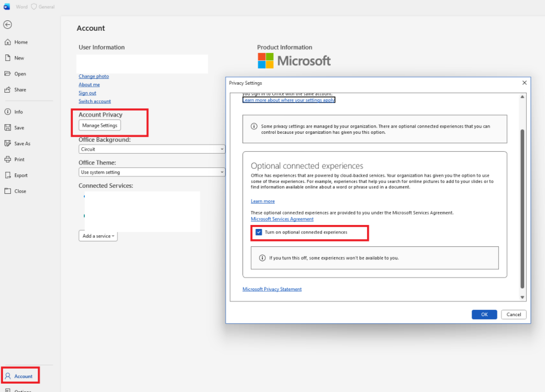Screen dimensions: 545x392
Task: Open Learn more under Optional connected experiences
Action: pos(263,201)
